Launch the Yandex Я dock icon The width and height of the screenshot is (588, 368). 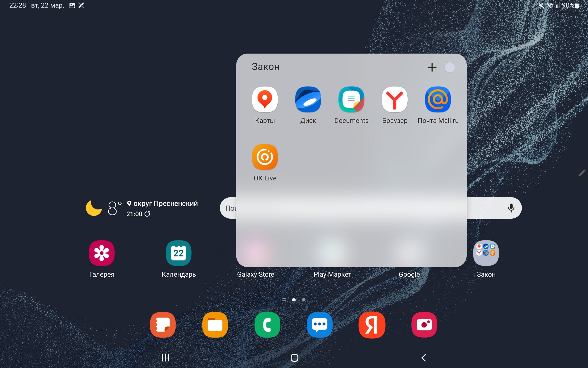[x=372, y=325]
